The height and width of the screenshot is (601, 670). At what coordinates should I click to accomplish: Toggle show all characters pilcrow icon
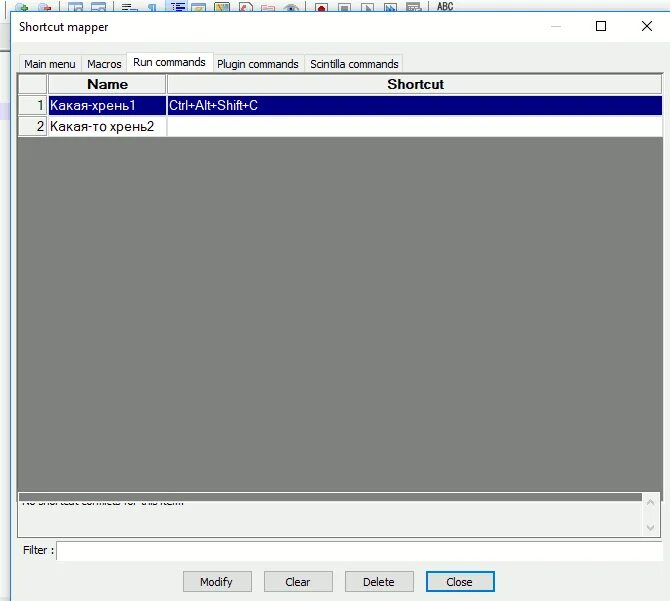pos(152,6)
